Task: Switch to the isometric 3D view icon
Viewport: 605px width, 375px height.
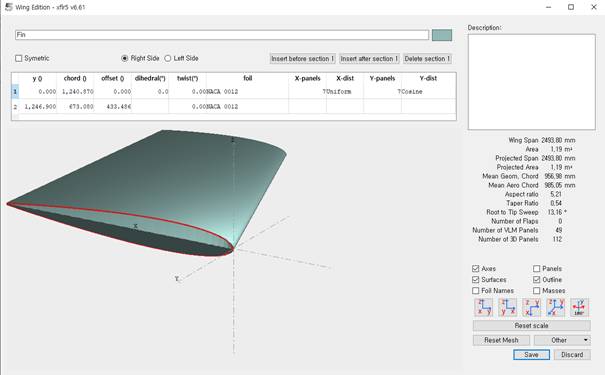Action: point(555,307)
